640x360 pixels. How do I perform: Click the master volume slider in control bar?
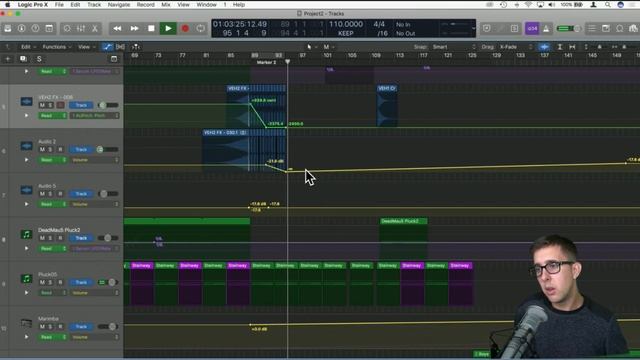(x=569, y=29)
